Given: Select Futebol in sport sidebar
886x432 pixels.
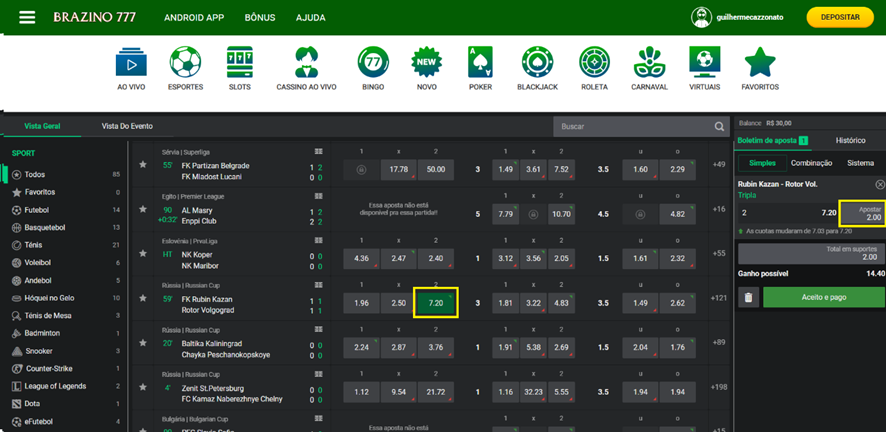Looking at the screenshot, I should pos(65,210).
